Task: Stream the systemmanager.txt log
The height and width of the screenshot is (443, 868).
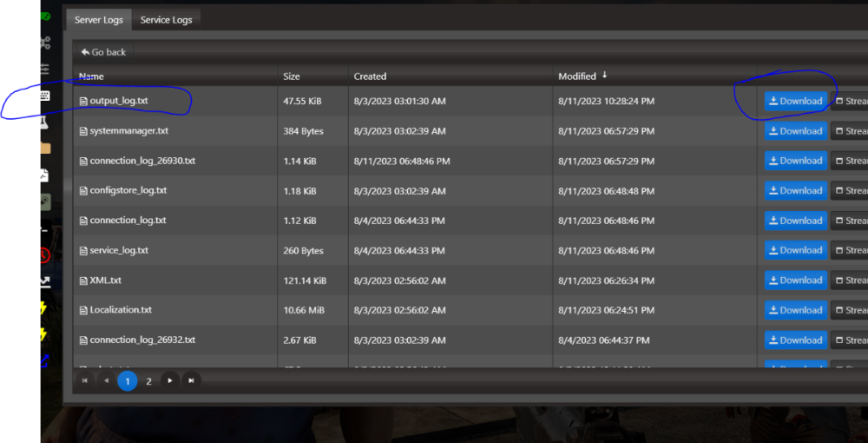Action: 851,131
